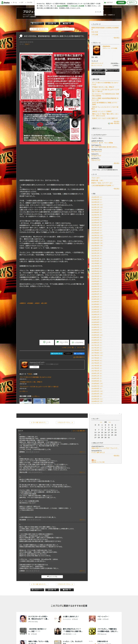This screenshot has height=644, width=138.
Task: Open recommended article ベビーシャワー
Action: [x=103, y=617]
